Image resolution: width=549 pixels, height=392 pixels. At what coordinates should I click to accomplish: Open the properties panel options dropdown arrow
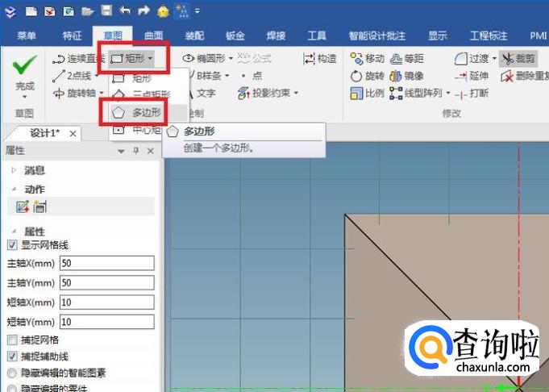coord(121,152)
